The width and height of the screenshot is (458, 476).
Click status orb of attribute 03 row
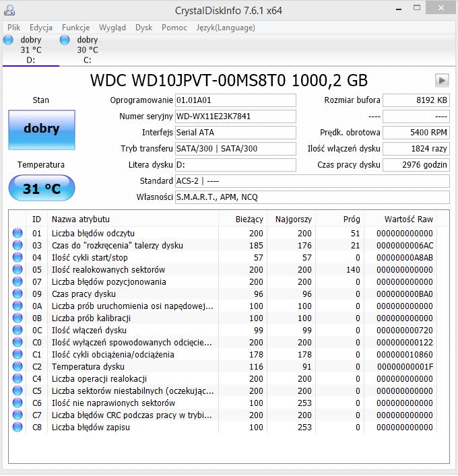tap(18, 245)
